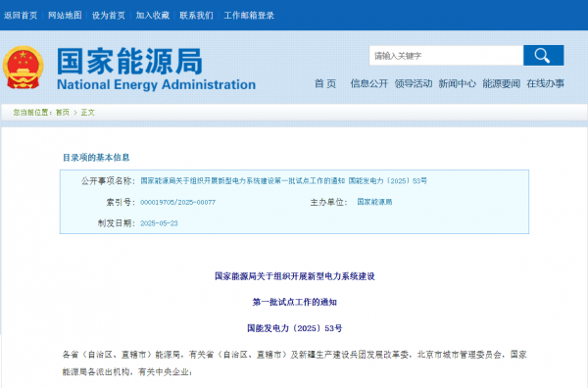Click the document name in 公开事项名称 row
Viewport: 588px width, 388px height.
click(283, 180)
